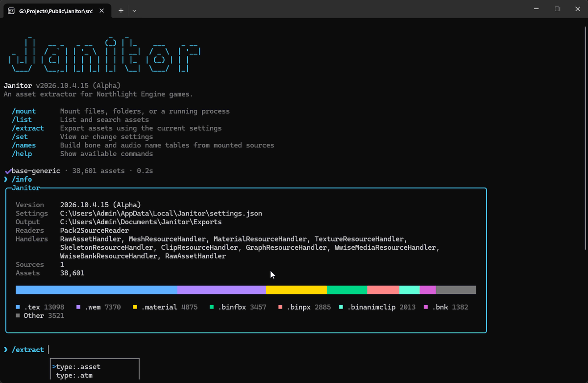Expand the terminal profile dropdown arrow
588x383 pixels.
(134, 10)
